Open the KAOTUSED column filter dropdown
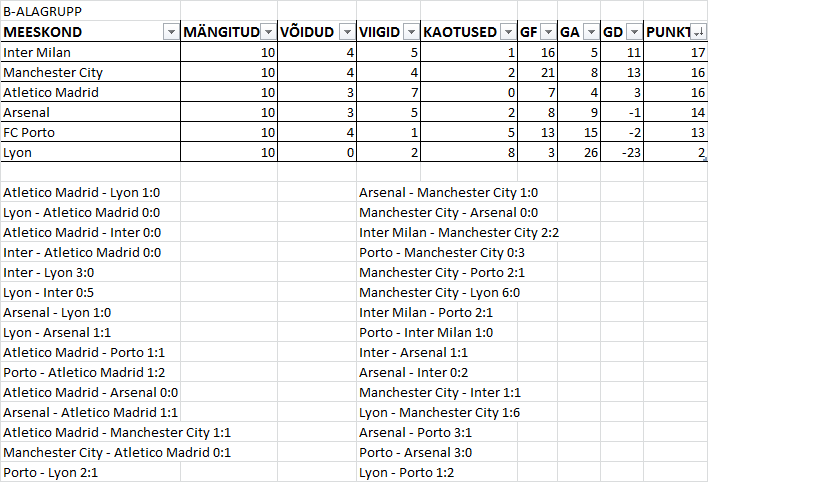The height and width of the screenshot is (482, 816). (x=508, y=32)
